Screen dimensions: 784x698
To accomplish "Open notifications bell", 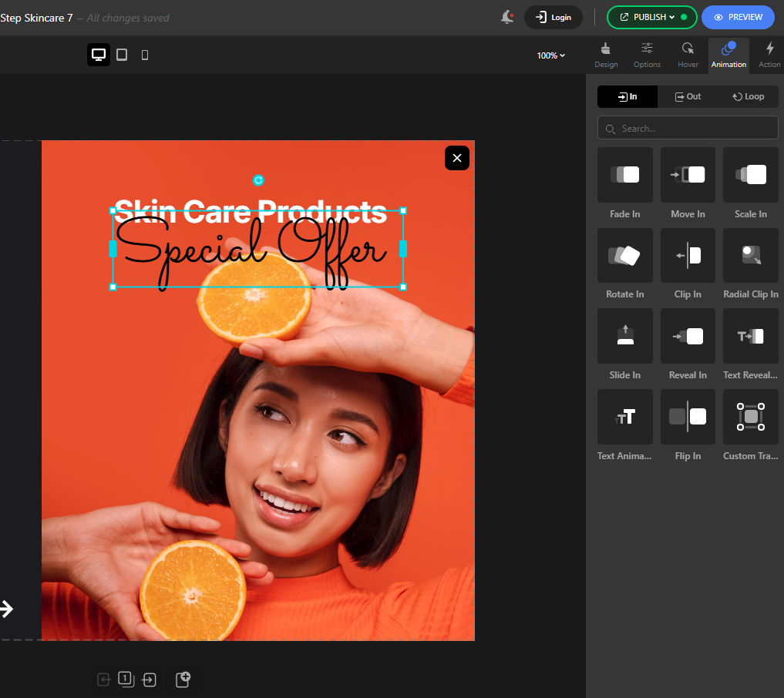I will (x=507, y=18).
